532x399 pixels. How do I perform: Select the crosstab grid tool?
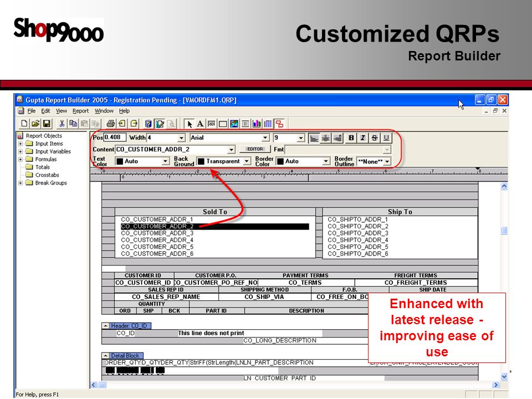268,124
